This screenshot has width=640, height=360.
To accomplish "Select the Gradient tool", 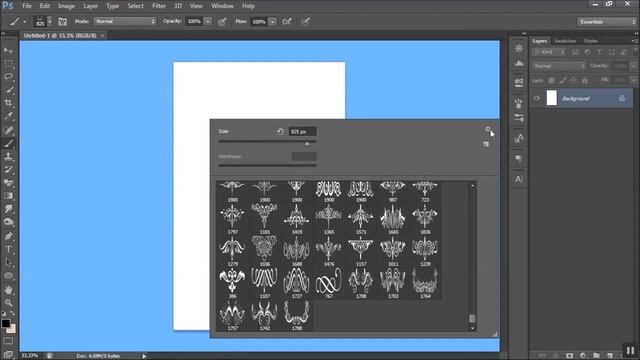I will (8, 196).
